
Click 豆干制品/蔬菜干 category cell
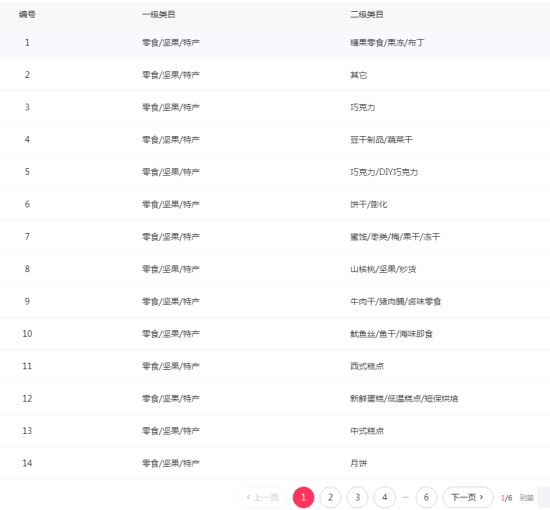(x=381, y=140)
